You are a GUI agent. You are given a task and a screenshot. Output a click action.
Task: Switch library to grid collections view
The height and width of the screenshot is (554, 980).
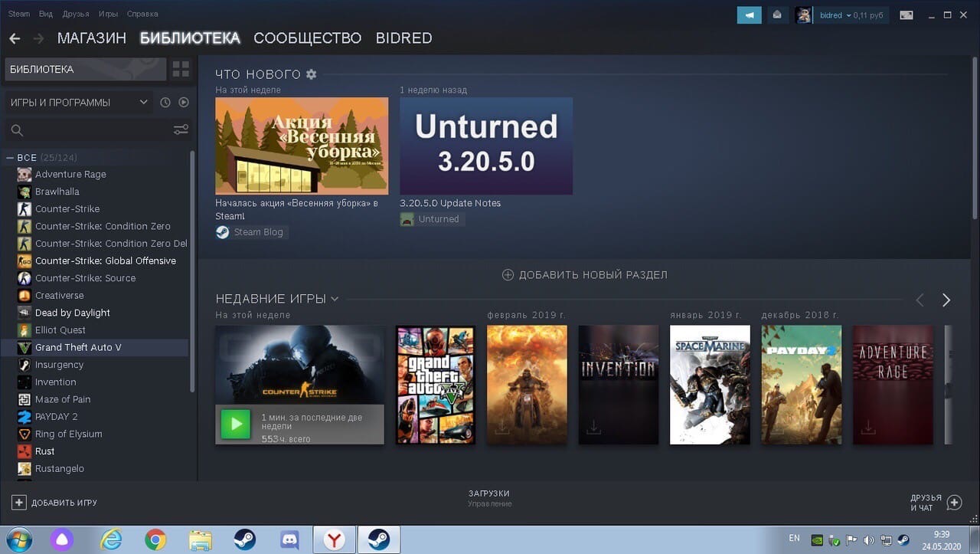pos(181,69)
